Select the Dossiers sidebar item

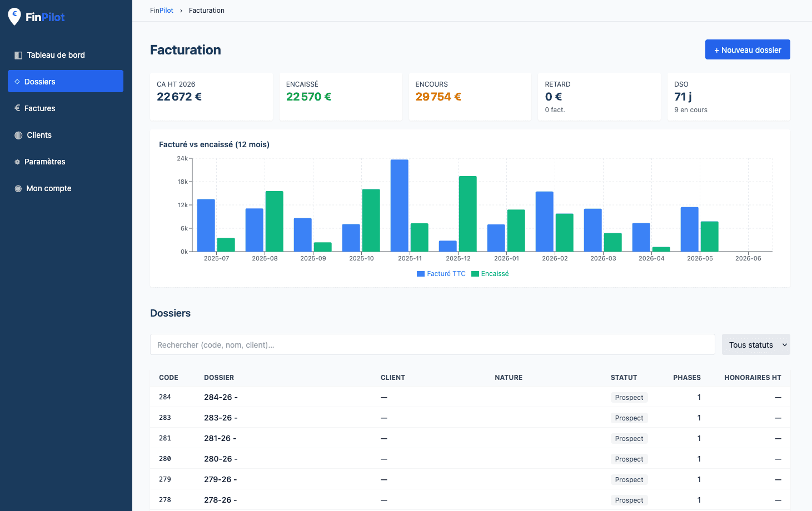coord(66,81)
